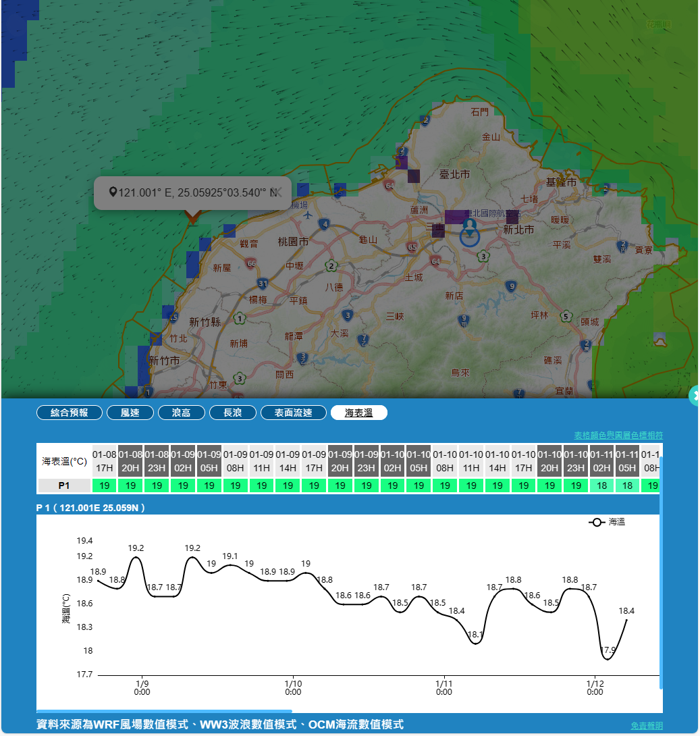Click the green highway 3 shield near 新北市

pyautogui.click(x=483, y=256)
